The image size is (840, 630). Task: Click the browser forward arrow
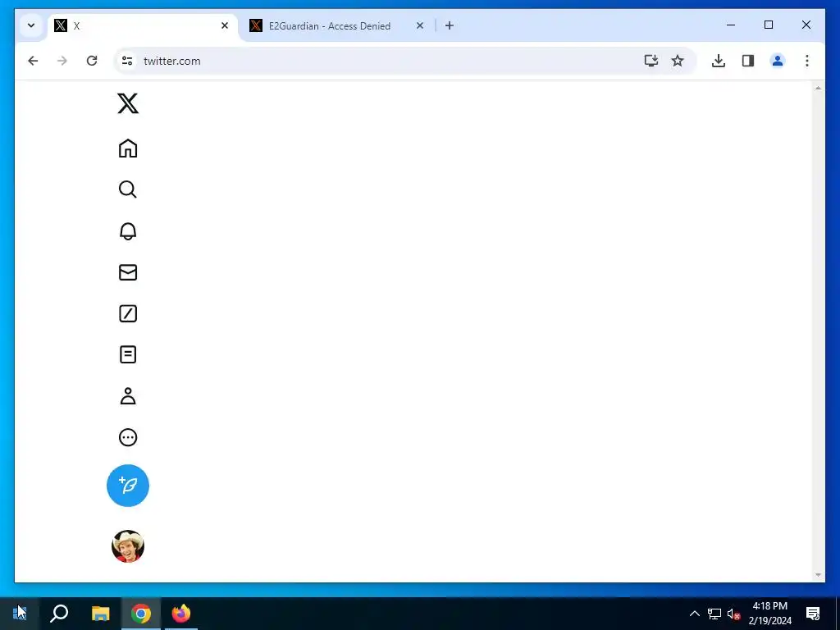[62, 61]
